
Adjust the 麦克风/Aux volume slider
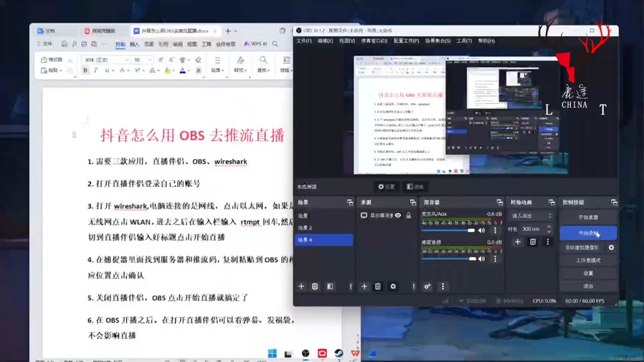click(x=448, y=230)
